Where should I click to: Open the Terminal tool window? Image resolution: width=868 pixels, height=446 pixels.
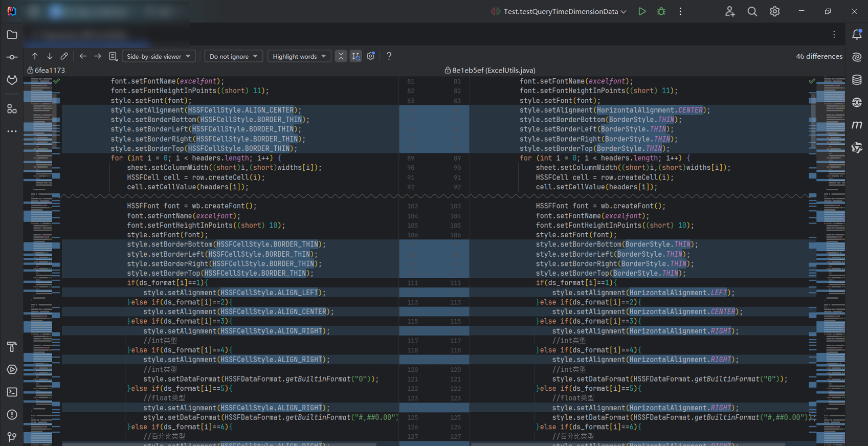12,392
